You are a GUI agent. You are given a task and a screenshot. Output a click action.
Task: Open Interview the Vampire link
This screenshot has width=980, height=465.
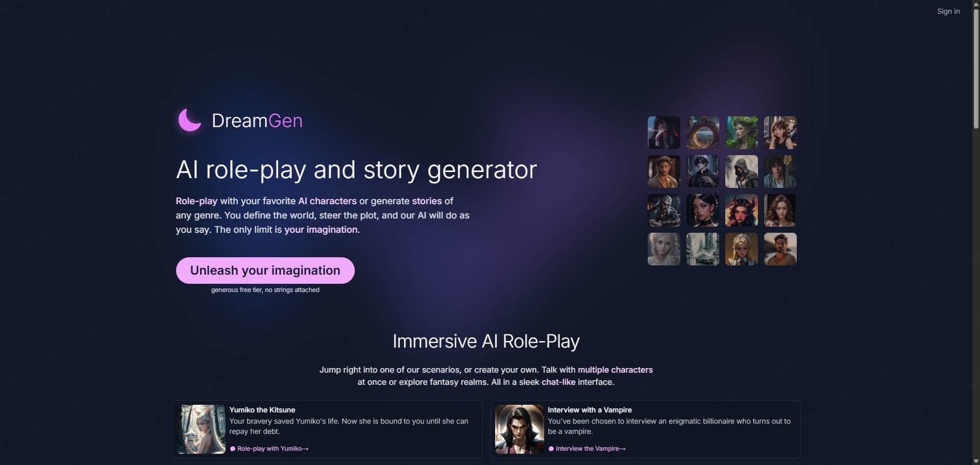click(x=587, y=449)
